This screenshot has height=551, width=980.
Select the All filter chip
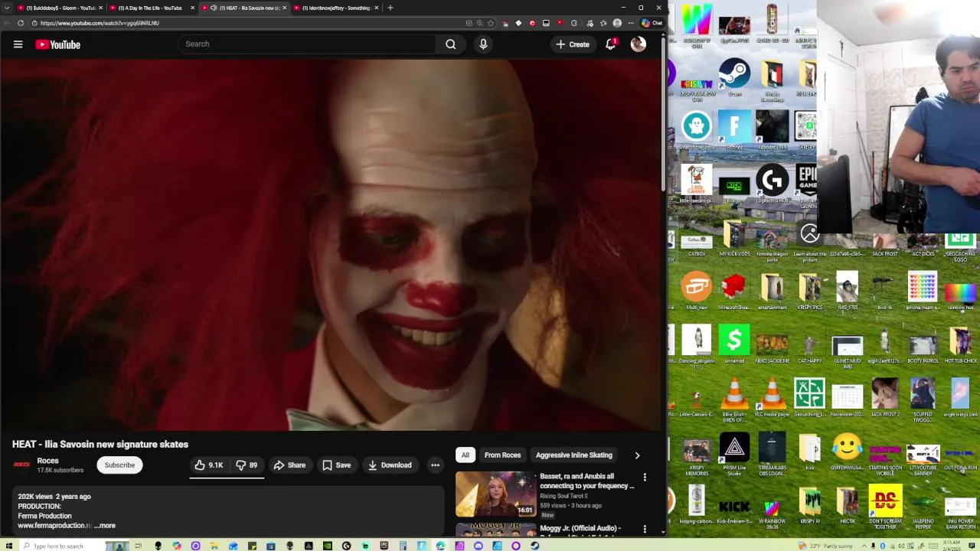click(x=465, y=455)
